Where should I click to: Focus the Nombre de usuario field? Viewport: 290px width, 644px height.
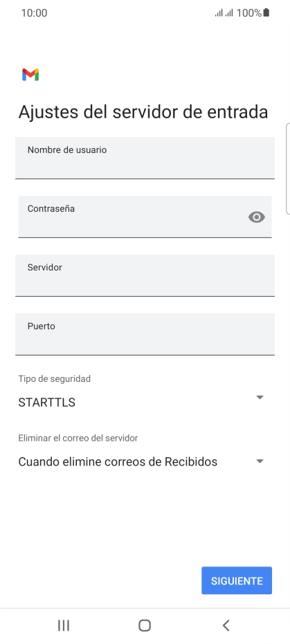145,158
